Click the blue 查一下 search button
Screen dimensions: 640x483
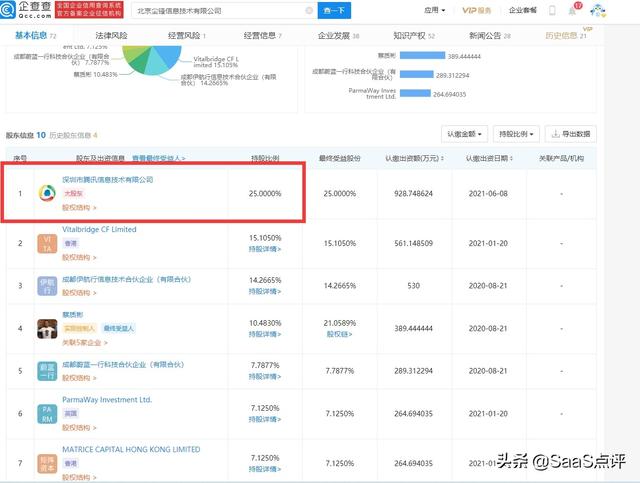click(334, 11)
